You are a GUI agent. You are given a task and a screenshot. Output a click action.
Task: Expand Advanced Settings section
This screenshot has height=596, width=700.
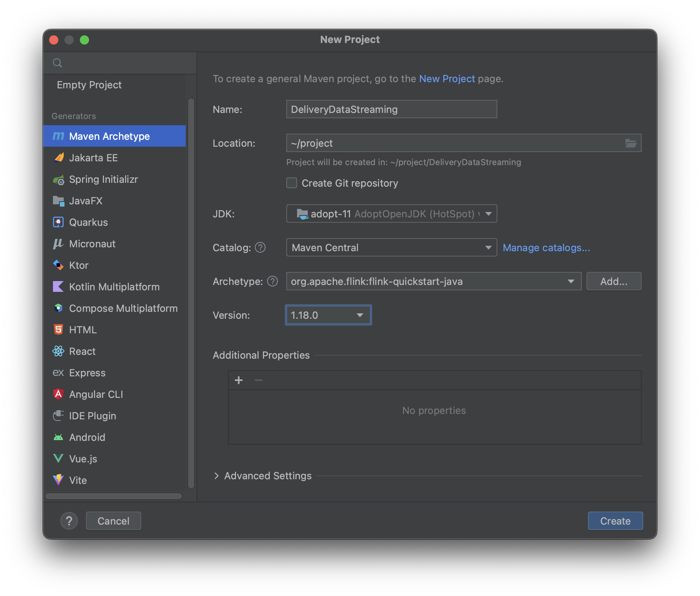click(x=216, y=476)
